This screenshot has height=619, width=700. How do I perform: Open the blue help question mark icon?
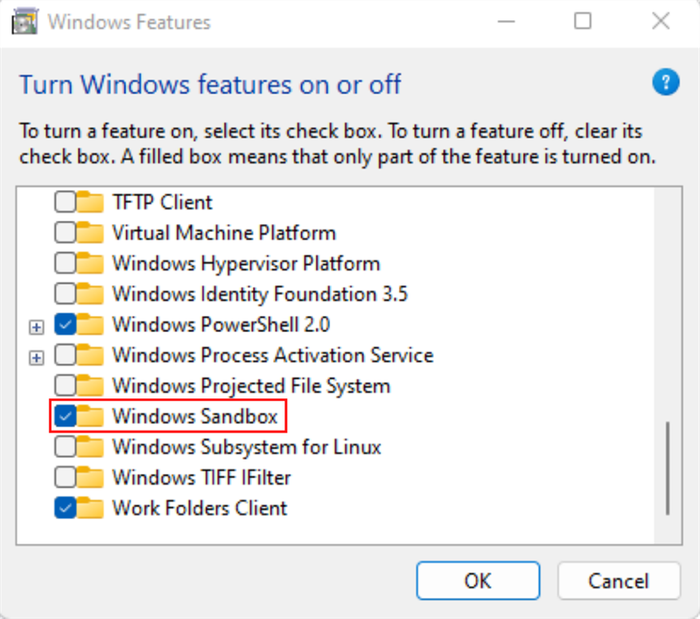tap(666, 82)
